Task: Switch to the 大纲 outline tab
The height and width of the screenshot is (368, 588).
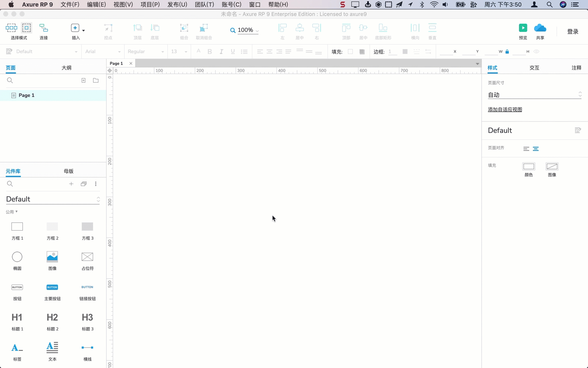Action: (x=67, y=68)
